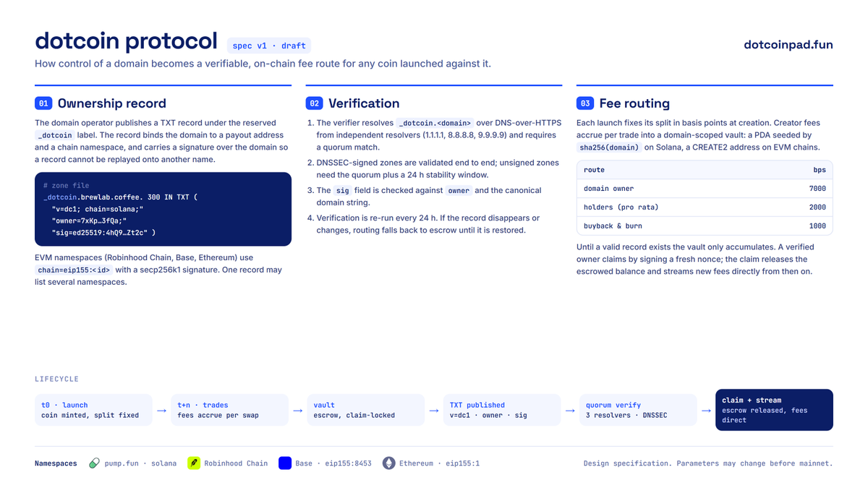Select the 'buyback & burn' table row
Image resolution: width=868 pixels, height=488 pixels.
(x=705, y=226)
